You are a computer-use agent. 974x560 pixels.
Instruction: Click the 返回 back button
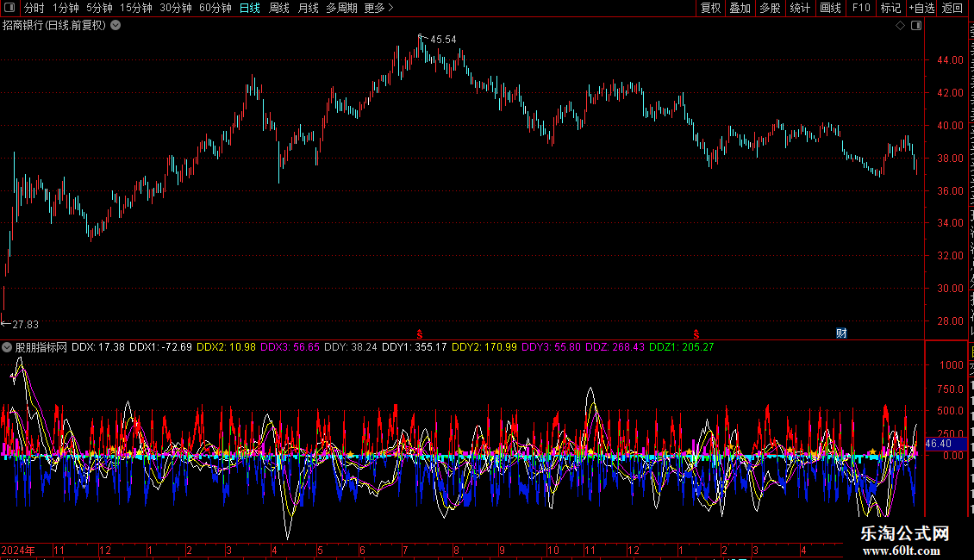coord(952,8)
